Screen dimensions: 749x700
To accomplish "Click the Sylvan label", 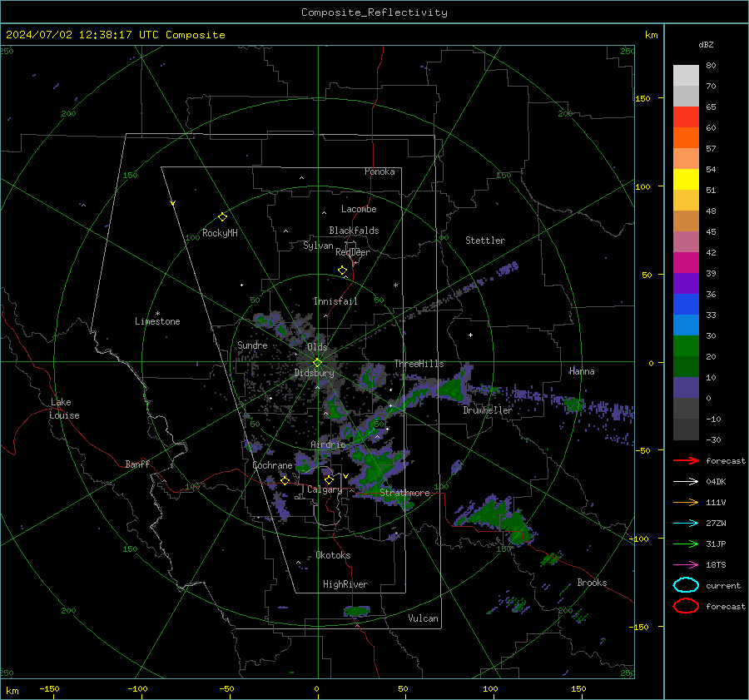I will [318, 246].
